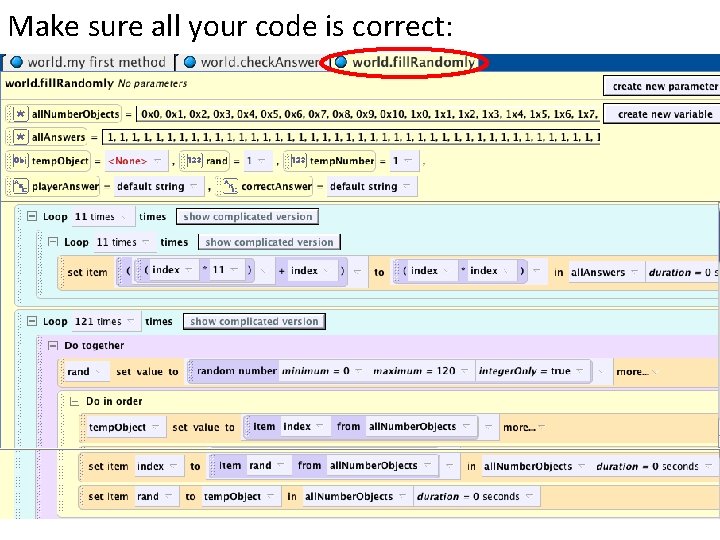Click create new parameter button
The image size is (720, 540).
click(x=664, y=86)
